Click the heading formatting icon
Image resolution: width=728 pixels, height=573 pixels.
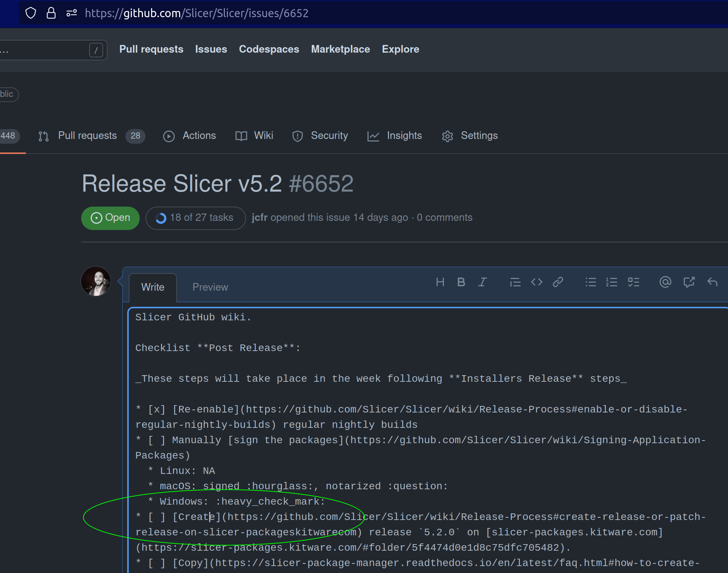[x=440, y=282]
